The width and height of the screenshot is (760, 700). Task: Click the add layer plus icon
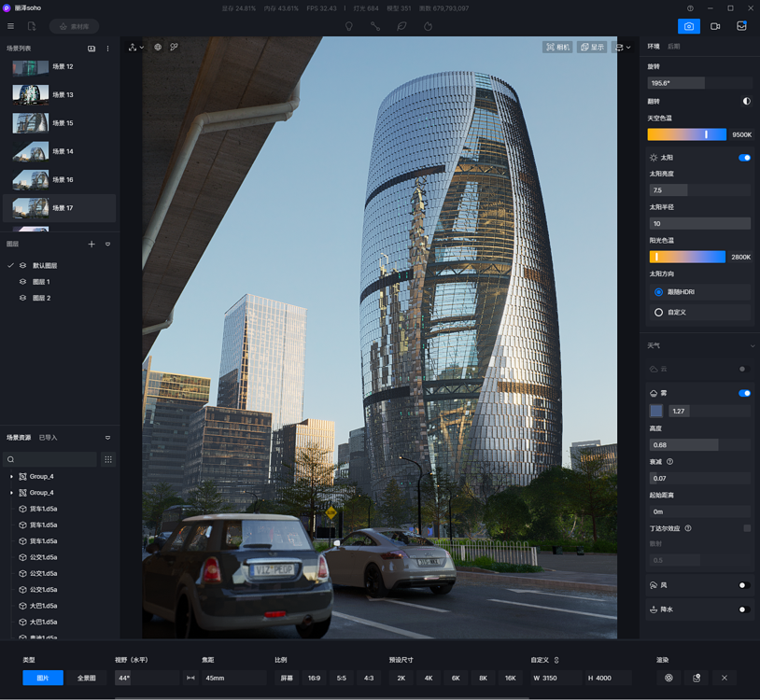tap(91, 245)
